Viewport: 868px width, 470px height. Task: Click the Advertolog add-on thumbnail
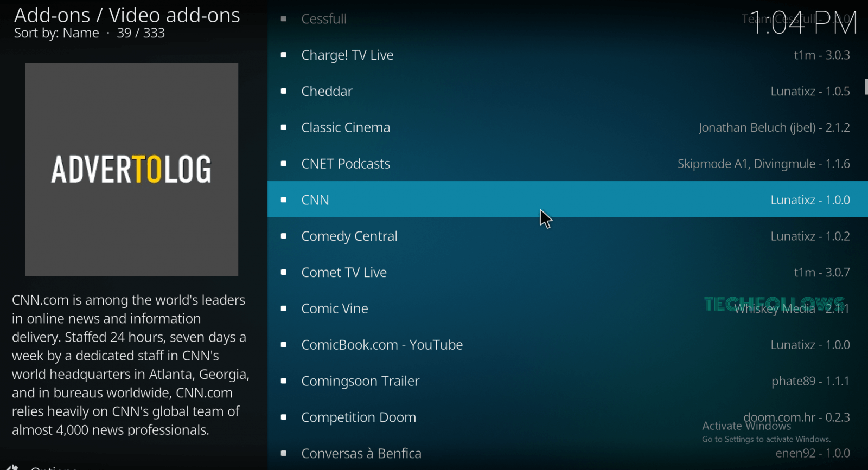(132, 170)
